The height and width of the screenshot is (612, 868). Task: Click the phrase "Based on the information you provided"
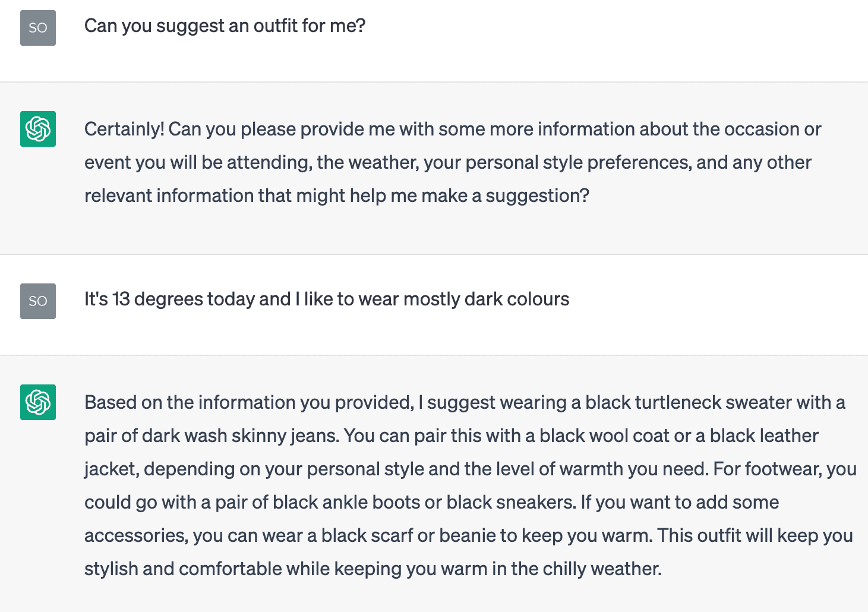click(249, 403)
